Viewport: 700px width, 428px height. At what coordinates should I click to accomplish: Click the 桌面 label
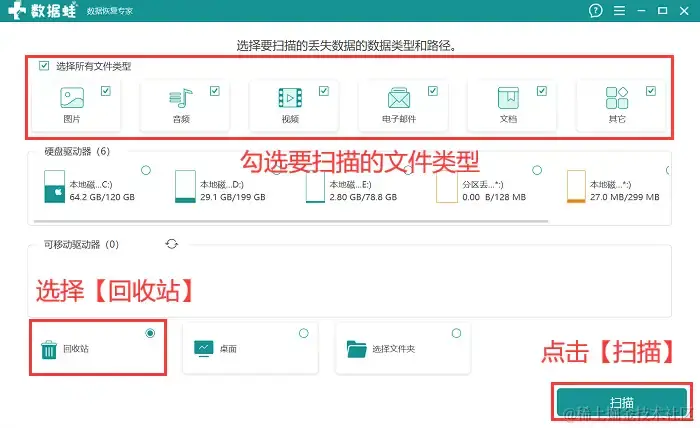(228, 349)
